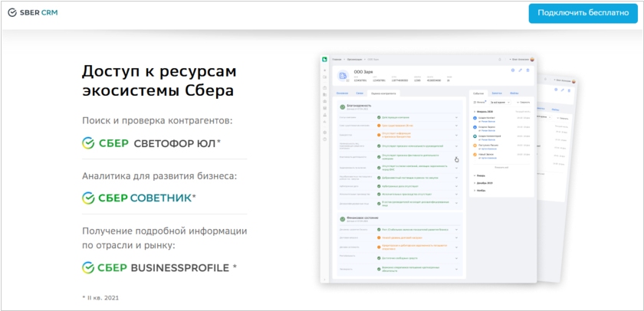Click the round settings icon left of the pencil
644x311 pixels.
pyautogui.click(x=513, y=70)
